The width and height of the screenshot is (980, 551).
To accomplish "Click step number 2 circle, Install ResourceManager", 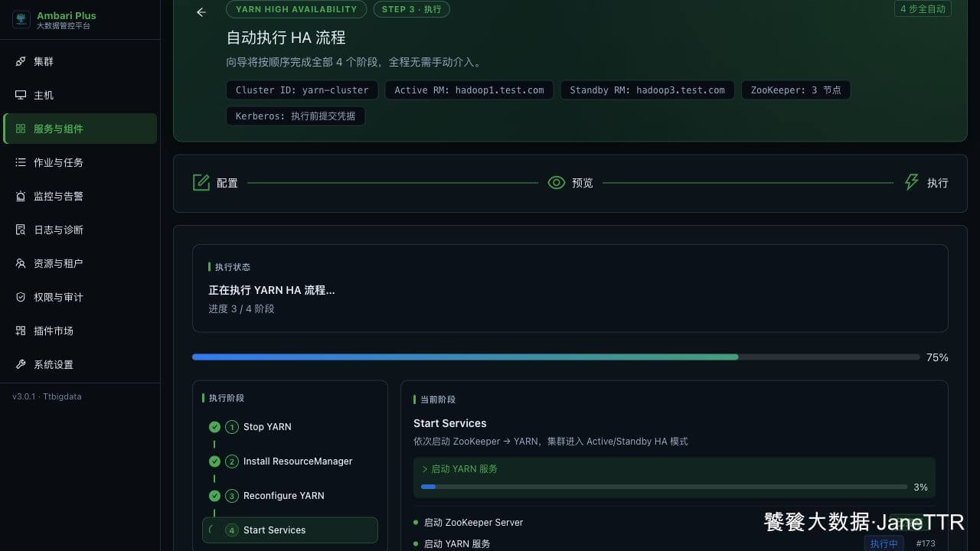I will 232,461.
